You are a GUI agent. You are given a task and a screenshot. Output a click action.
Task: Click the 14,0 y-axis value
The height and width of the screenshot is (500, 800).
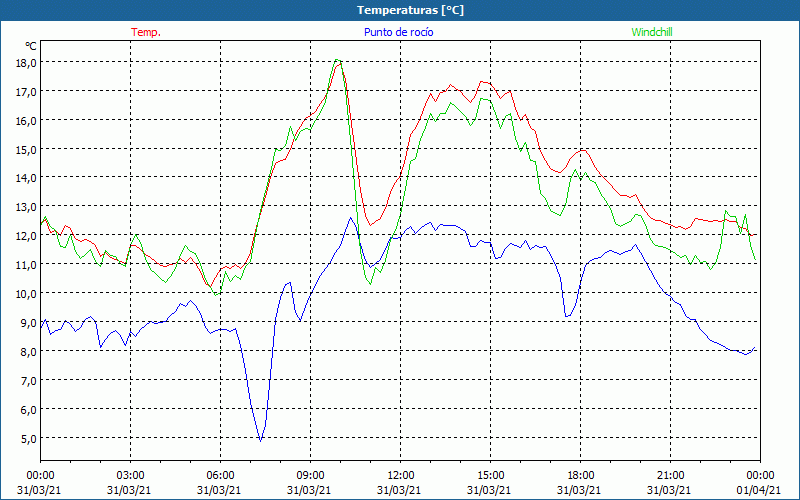point(27,178)
